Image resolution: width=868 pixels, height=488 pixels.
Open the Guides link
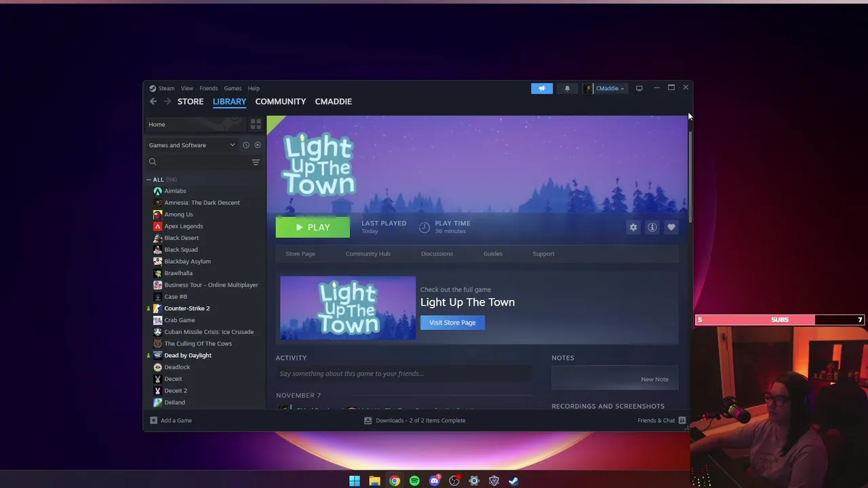493,253
